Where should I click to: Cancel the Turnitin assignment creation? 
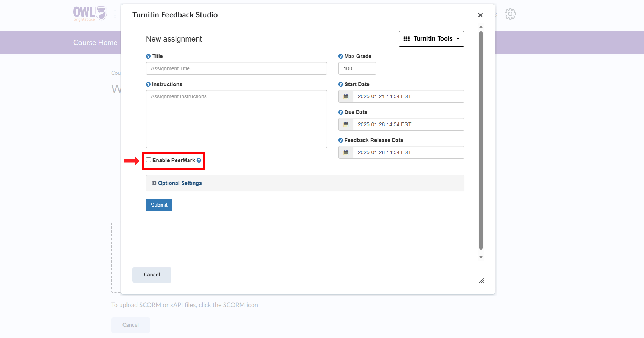click(x=151, y=275)
